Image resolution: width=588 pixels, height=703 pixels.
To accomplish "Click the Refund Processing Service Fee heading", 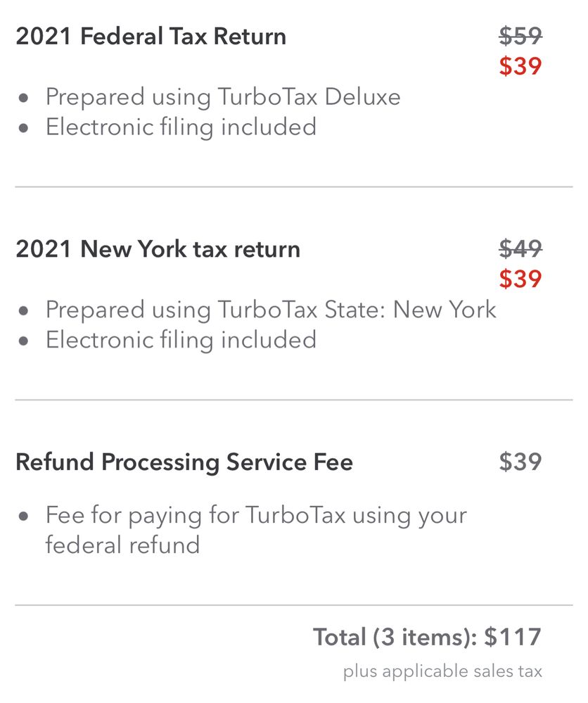I will click(184, 462).
